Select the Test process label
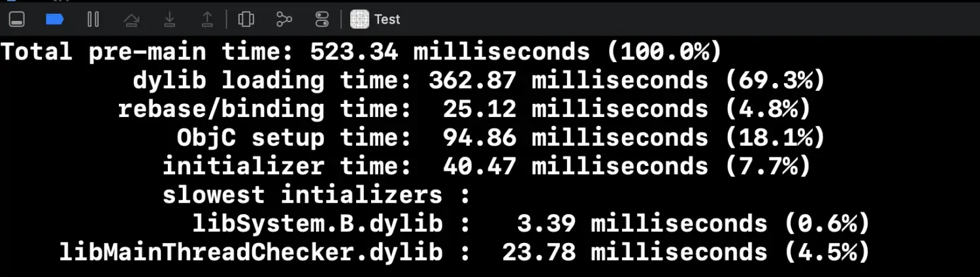Viewport: 980px width, 277px height. (x=387, y=20)
